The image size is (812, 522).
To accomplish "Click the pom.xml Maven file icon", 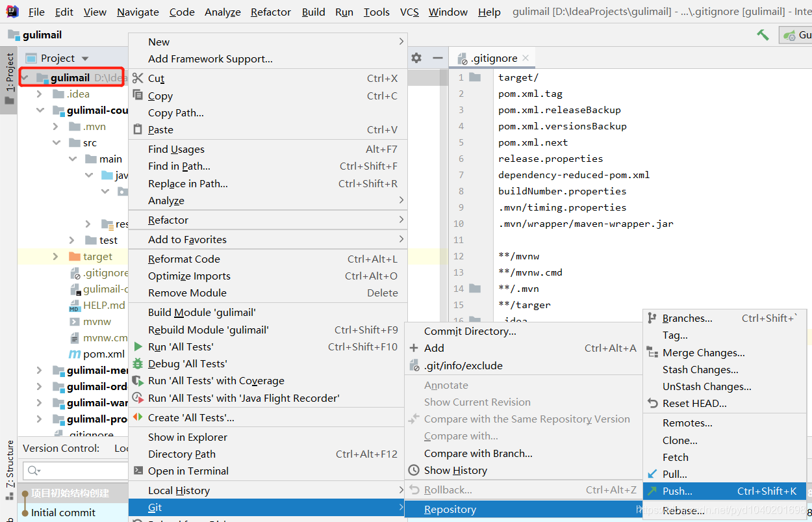I will coord(75,354).
